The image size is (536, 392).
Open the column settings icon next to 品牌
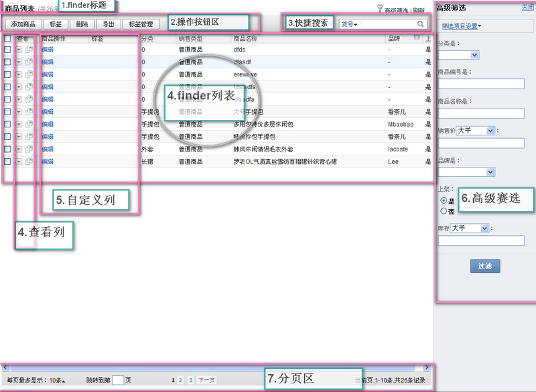click(416, 39)
